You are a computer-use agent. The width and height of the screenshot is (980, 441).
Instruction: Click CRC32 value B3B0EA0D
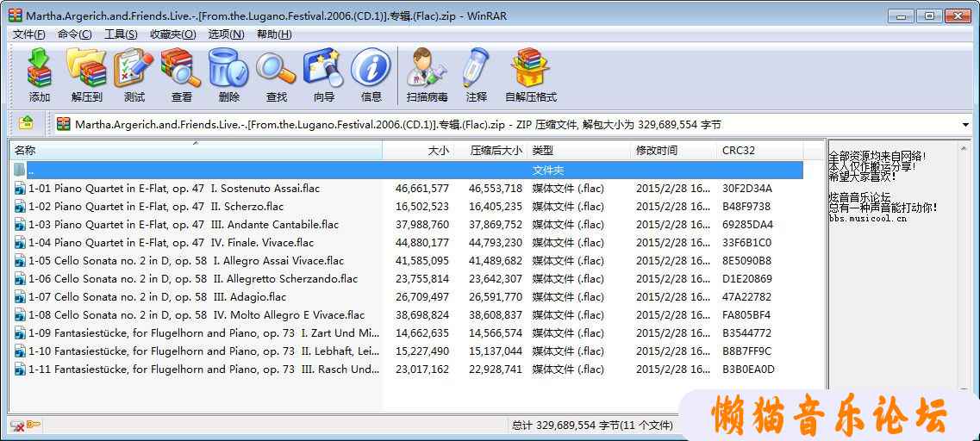point(748,370)
